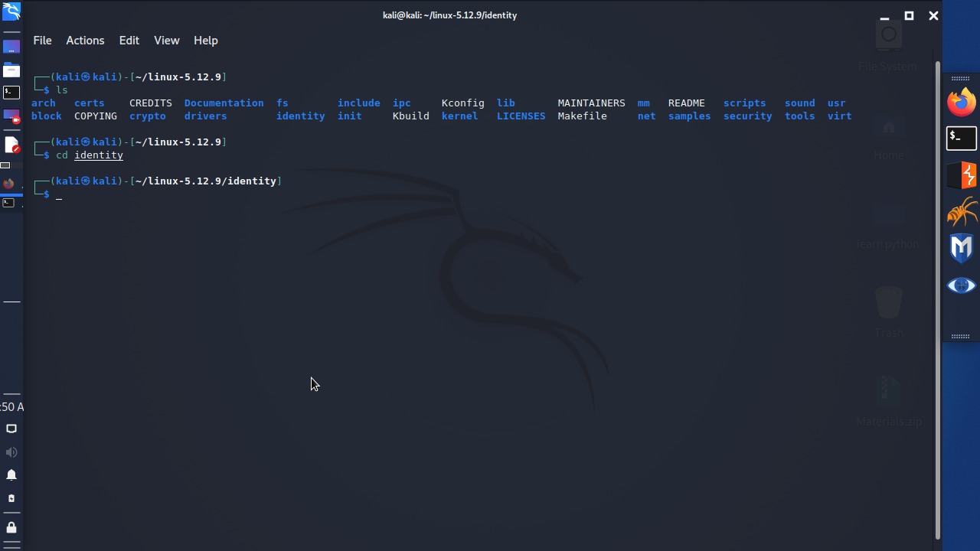The width and height of the screenshot is (980, 551).
Task: Launch Firefox from the right dock
Action: click(962, 101)
